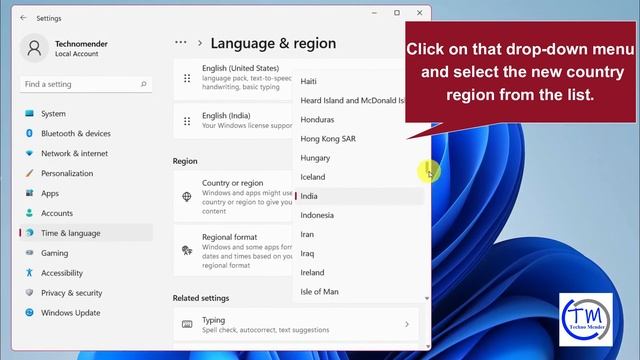The height and width of the screenshot is (360, 640).
Task: Open Time & language label
Action: point(71,233)
